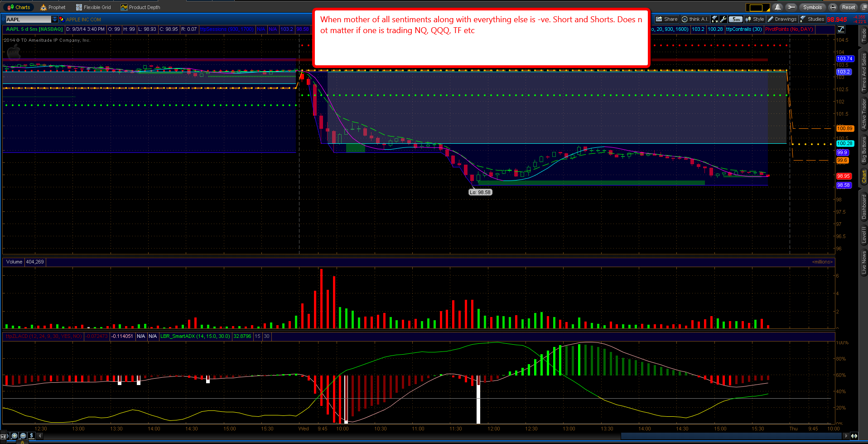Viewport: 868px width, 444px height.
Task: Click the speaker icon at bottom-right
Action: (x=854, y=436)
